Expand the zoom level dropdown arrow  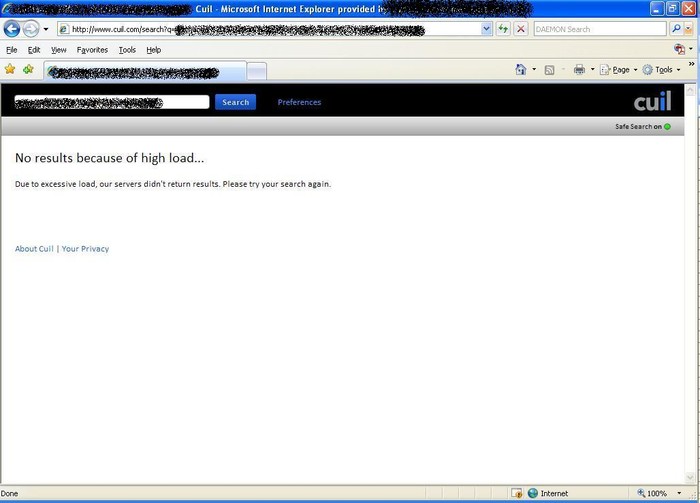pos(675,493)
